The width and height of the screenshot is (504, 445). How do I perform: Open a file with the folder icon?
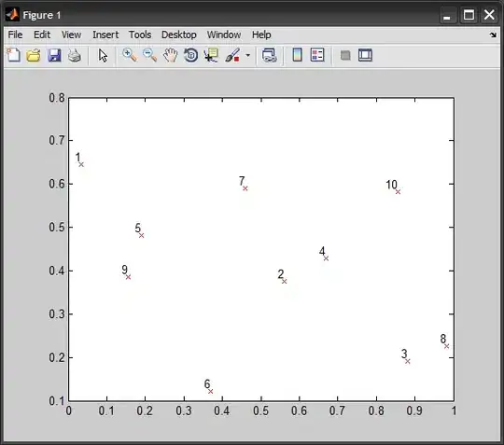click(34, 55)
